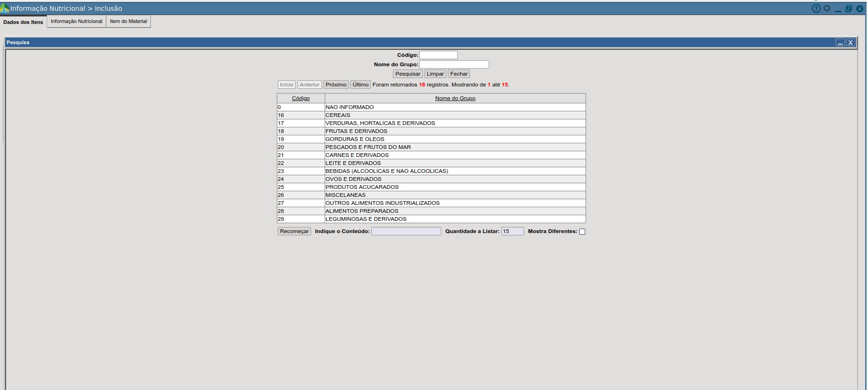Close the Pesquisa panel with X
Image resolution: width=868 pixels, height=390 pixels.
(x=850, y=42)
